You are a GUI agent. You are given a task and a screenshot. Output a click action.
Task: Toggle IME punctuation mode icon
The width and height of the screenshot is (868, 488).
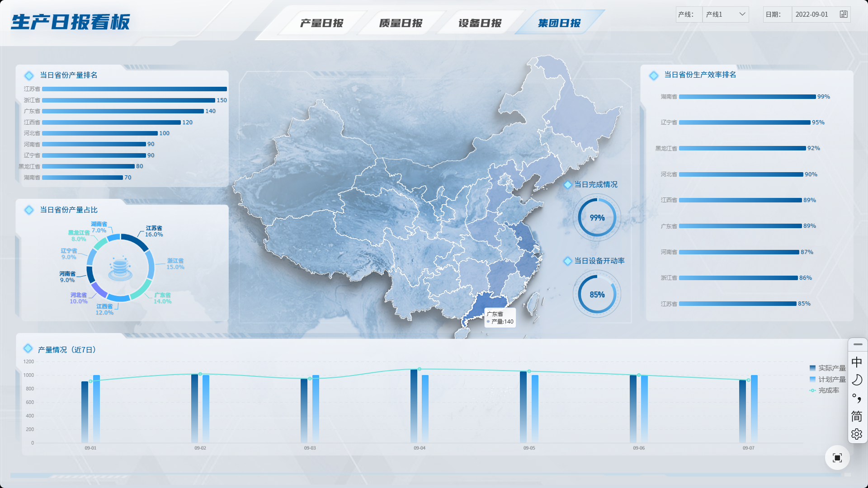pos(857,398)
